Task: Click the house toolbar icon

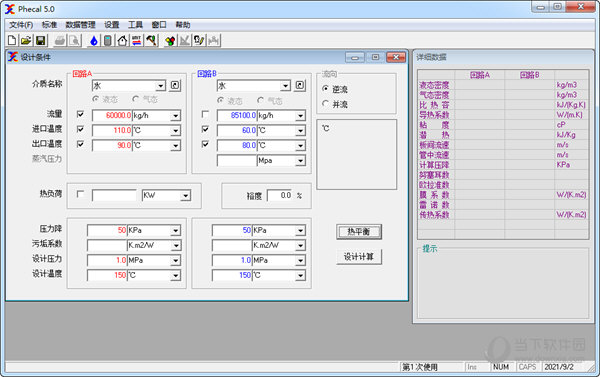Action: pyautogui.click(x=122, y=40)
